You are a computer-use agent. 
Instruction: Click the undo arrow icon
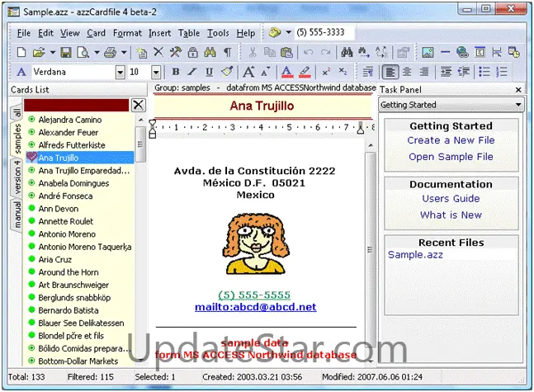pyautogui.click(x=308, y=52)
